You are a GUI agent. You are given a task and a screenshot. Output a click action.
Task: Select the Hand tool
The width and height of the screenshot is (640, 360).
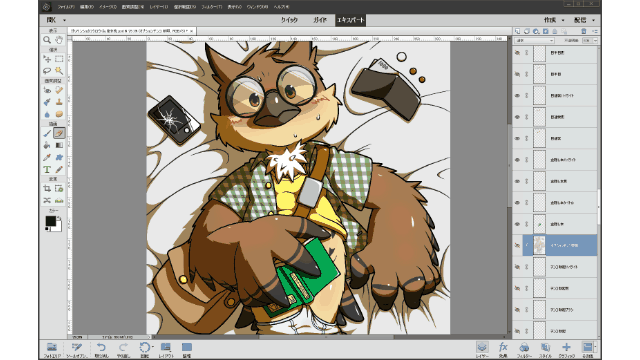pyautogui.click(x=59, y=40)
